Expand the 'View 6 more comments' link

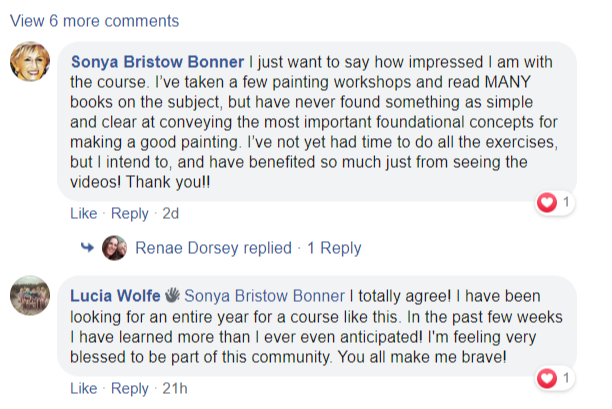[95, 20]
